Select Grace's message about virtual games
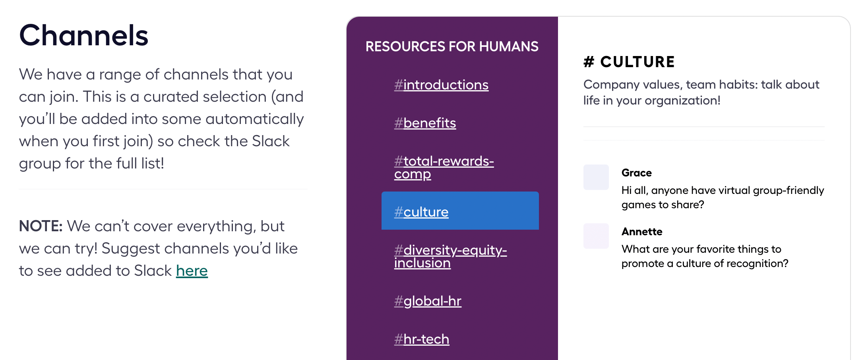The height and width of the screenshot is (360, 868). [x=722, y=197]
